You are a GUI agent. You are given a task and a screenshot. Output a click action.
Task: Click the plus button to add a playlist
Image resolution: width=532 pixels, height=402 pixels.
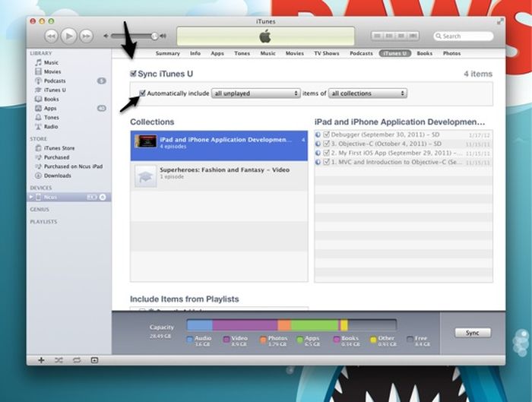click(41, 360)
